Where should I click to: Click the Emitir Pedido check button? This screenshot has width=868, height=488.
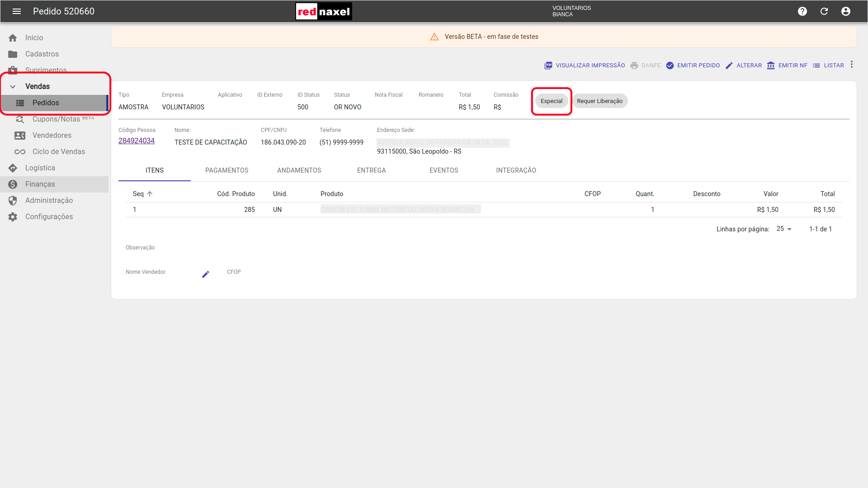[693, 66]
